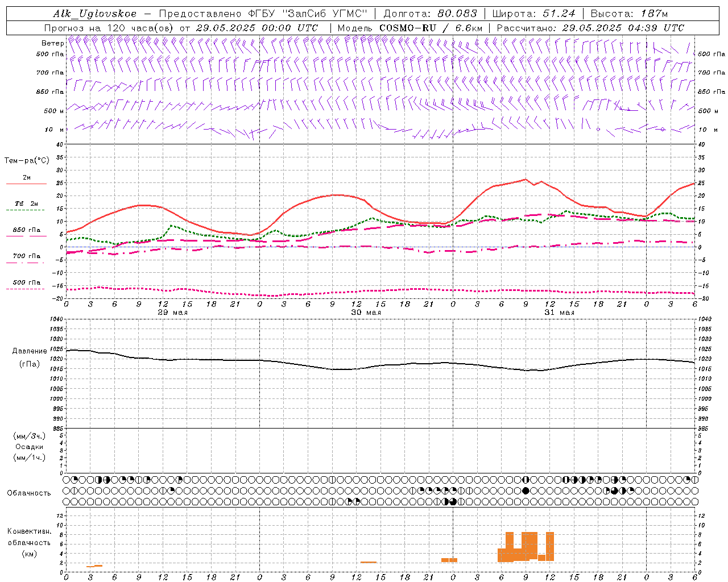This screenshot has width=728, height=582.
Task: Click "Прогноз на 120 часа(ов)" forecast text
Action: 109,28
